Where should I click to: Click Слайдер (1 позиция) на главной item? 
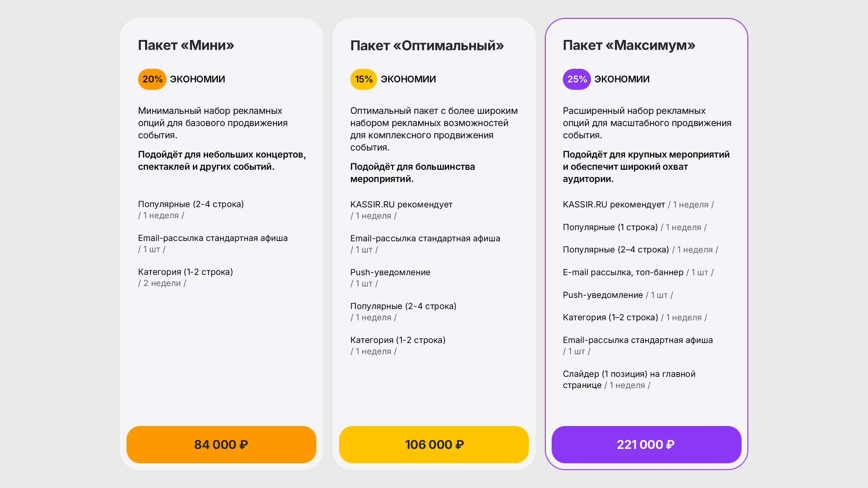pos(629,379)
